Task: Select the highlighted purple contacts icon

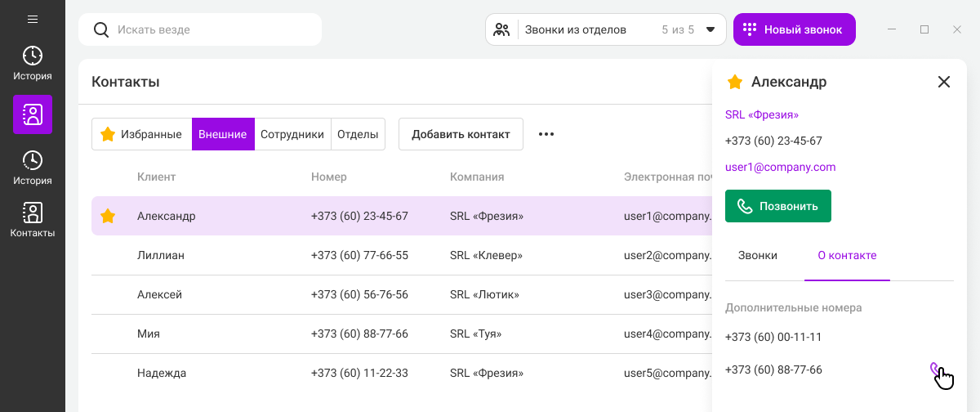Action: tap(33, 114)
